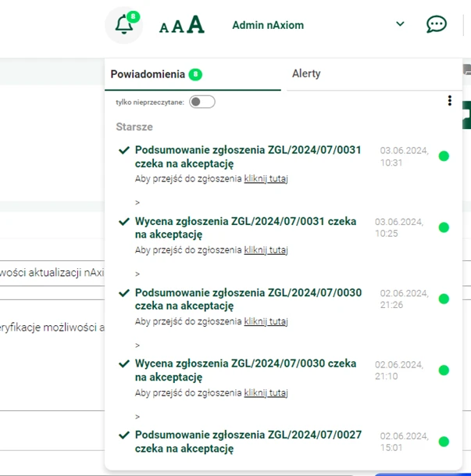Viewport: 471px width, 476px height.
Task: Select the medium A font size
Action: coord(177,27)
